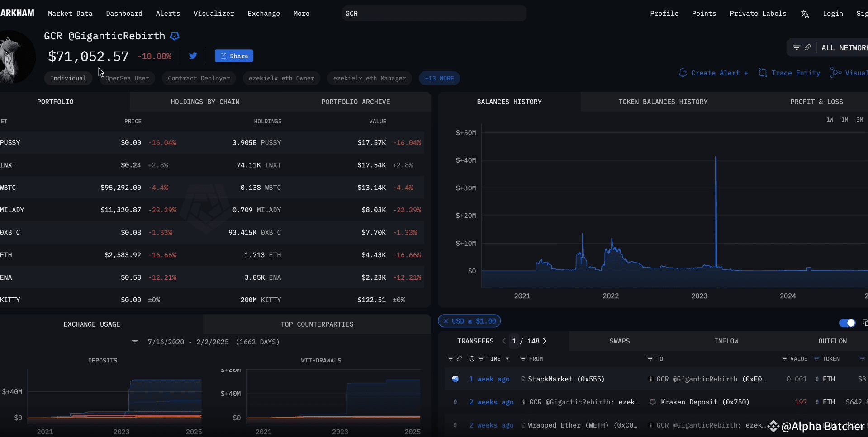Screen dimensions: 868x437
Task: Open GCR's Twitter profile via bird icon
Action: pyautogui.click(x=193, y=56)
